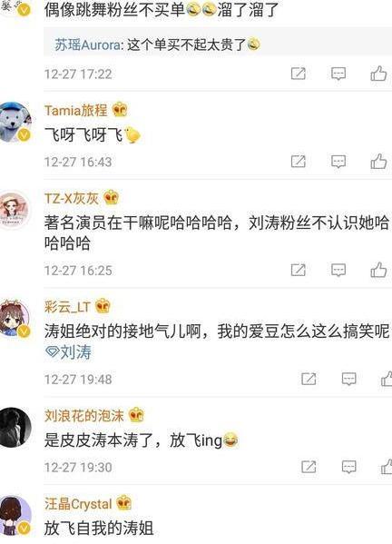Open the 刘涛 super topic link
Image resolution: width=392 pixels, height=544 pixels.
pyautogui.click(x=68, y=352)
